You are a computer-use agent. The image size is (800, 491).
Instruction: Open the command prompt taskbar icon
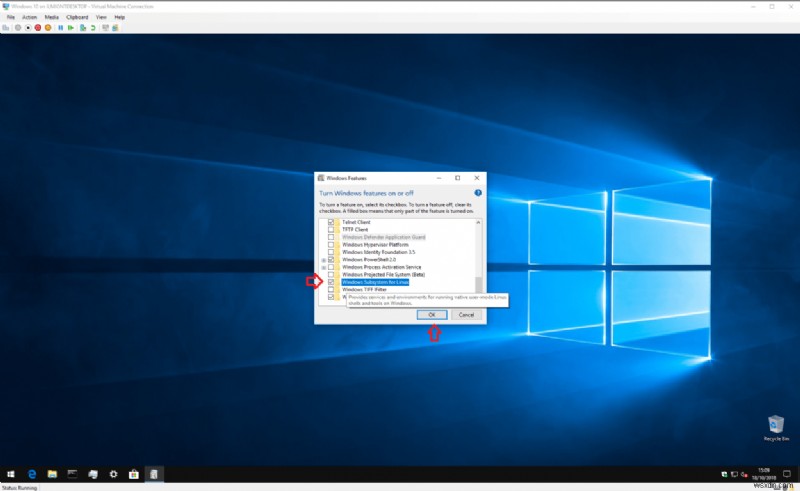(72, 474)
